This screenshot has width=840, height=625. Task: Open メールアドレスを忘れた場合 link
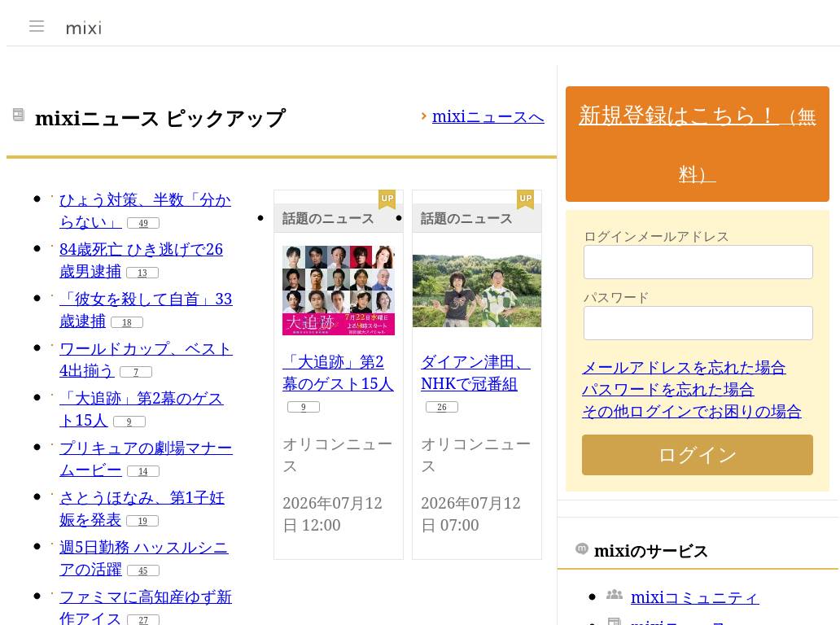click(x=684, y=367)
